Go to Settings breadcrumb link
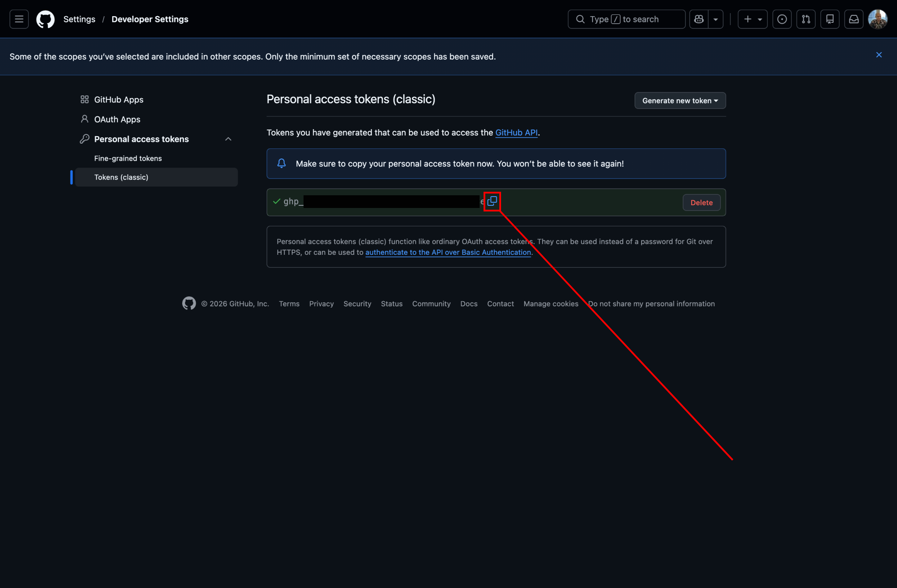The image size is (897, 588). point(79,19)
